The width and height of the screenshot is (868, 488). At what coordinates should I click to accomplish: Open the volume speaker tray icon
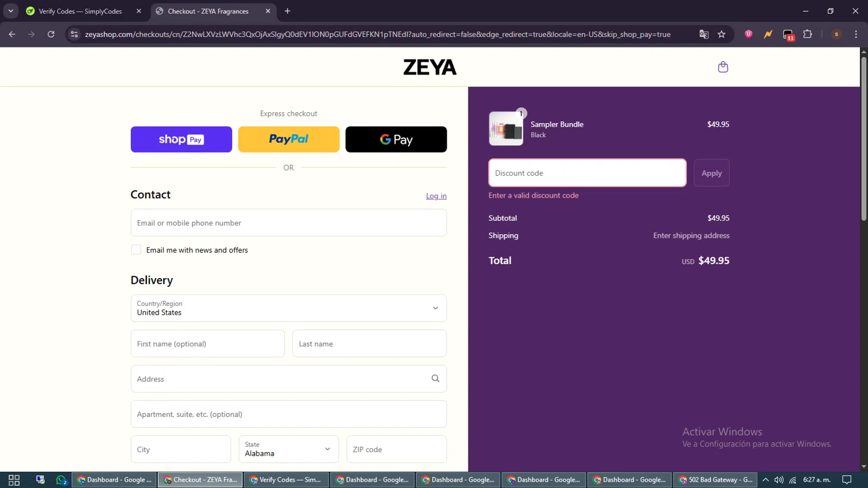coord(779,480)
